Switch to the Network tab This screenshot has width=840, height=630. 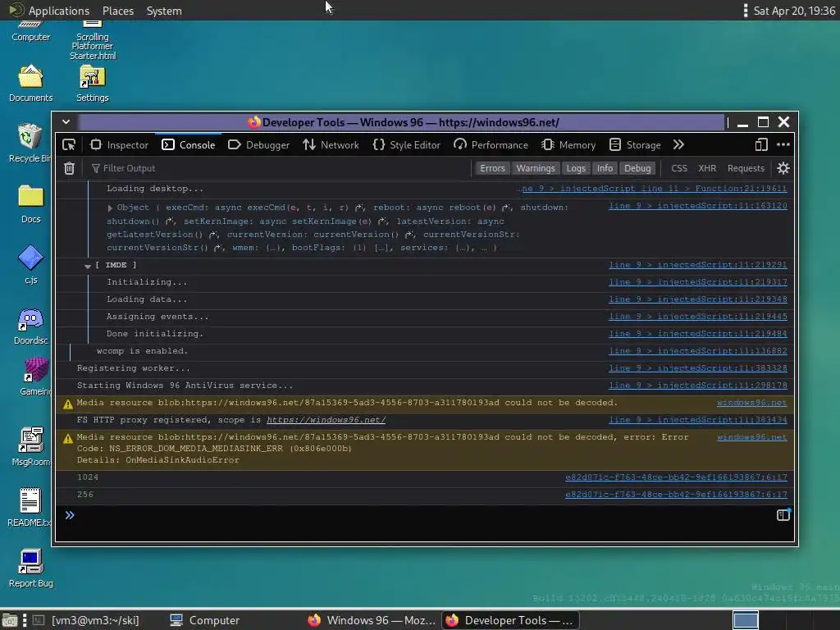pos(331,144)
